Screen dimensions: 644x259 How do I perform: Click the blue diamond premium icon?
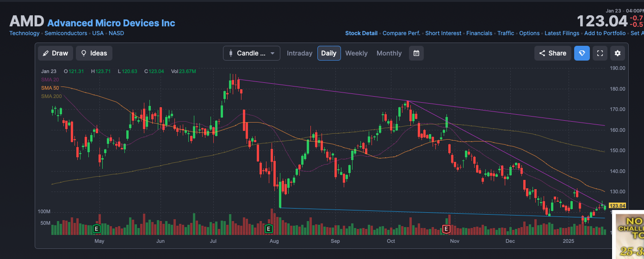582,53
